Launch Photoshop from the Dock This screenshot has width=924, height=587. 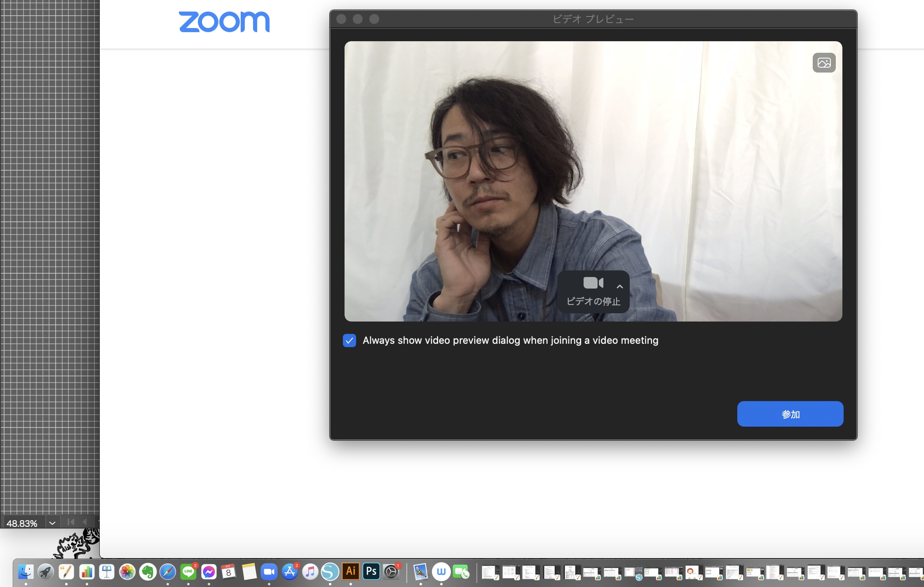coord(371,571)
